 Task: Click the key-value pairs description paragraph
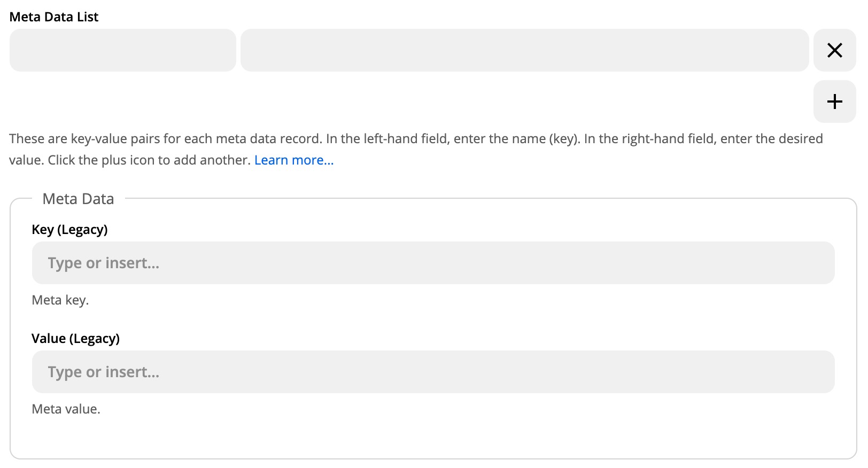tap(374, 139)
